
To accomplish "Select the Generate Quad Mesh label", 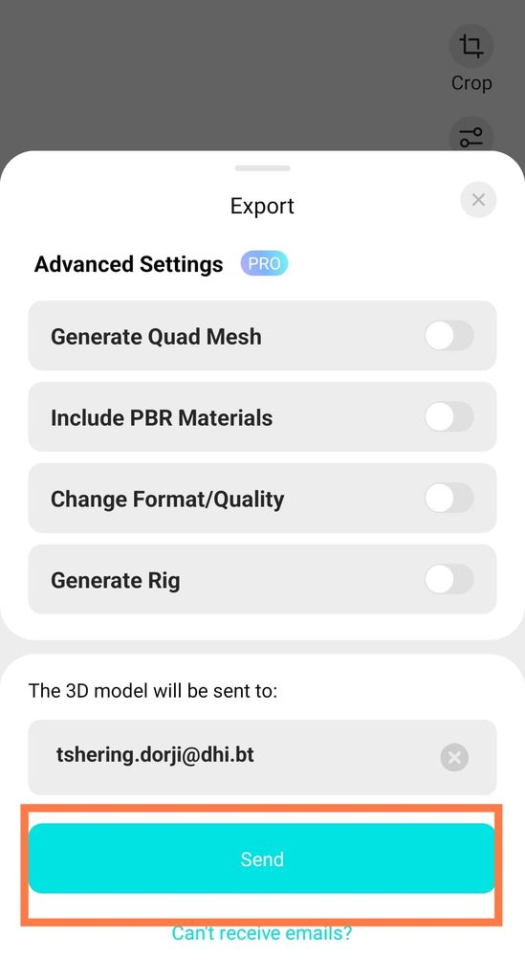I will (156, 337).
